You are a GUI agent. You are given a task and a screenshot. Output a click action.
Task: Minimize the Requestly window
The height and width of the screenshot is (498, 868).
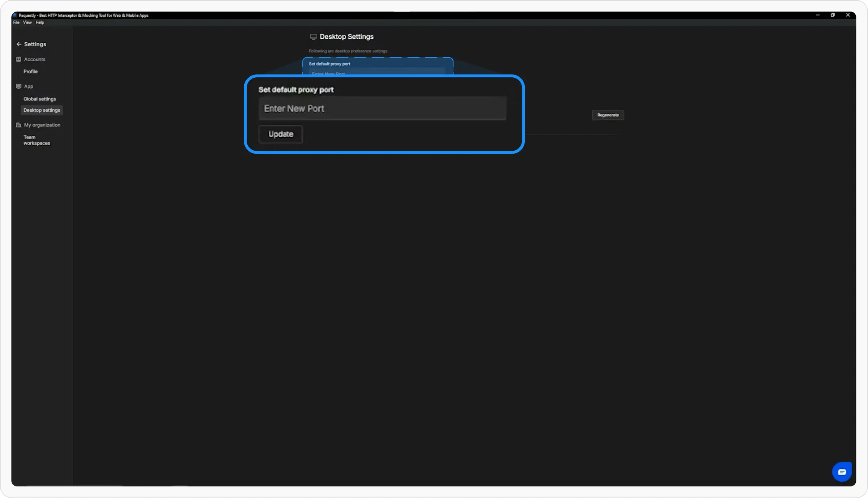tap(818, 15)
